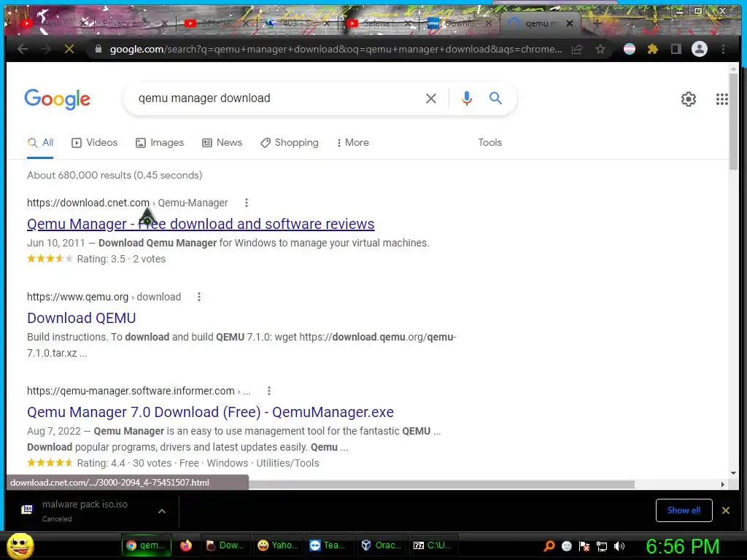Click the malware pack iso.iso download item
The width and height of the screenshot is (747, 560).
tap(85, 510)
